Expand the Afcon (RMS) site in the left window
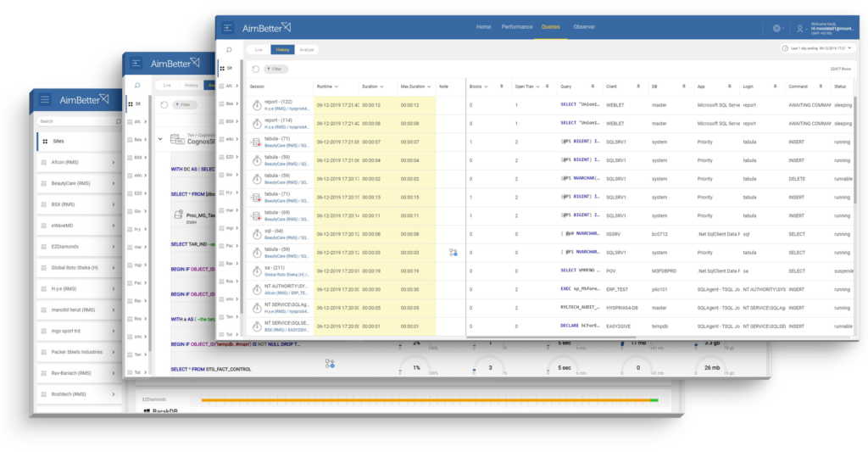Image resolution: width=868 pixels, height=452 pixels. [114, 162]
